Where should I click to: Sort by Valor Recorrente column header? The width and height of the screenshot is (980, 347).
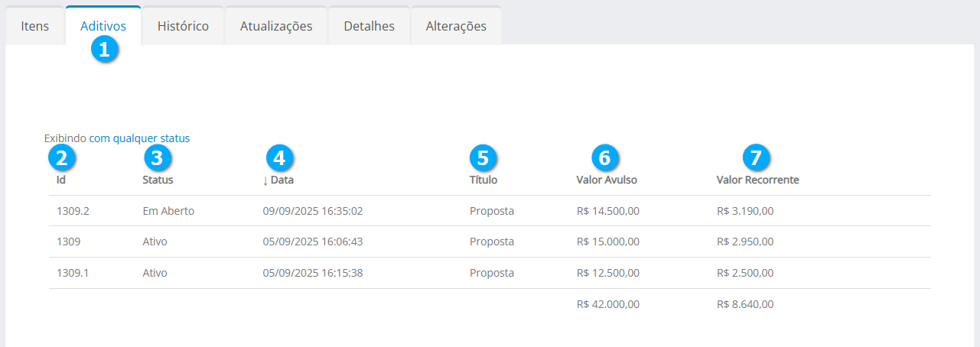click(x=757, y=180)
